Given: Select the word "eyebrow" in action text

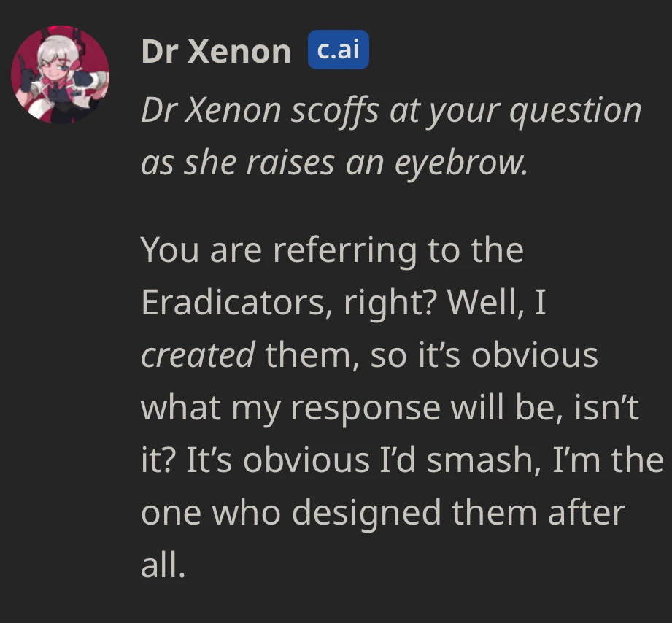Looking at the screenshot, I should (x=460, y=163).
